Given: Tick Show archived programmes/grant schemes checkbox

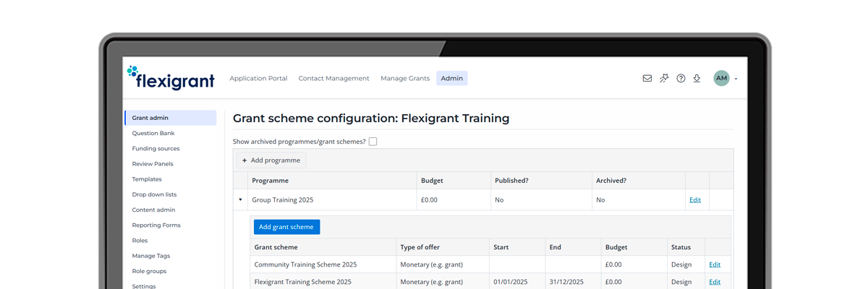Looking at the screenshot, I should tap(373, 142).
